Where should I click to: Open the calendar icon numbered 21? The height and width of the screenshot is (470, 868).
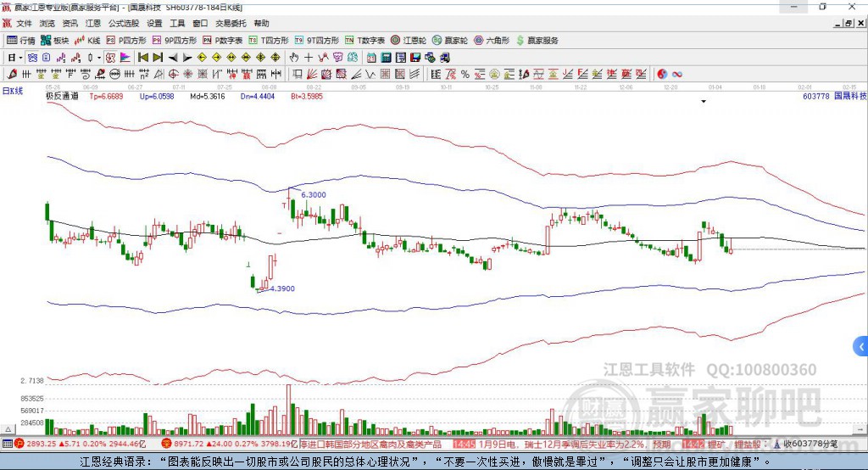[371, 58]
